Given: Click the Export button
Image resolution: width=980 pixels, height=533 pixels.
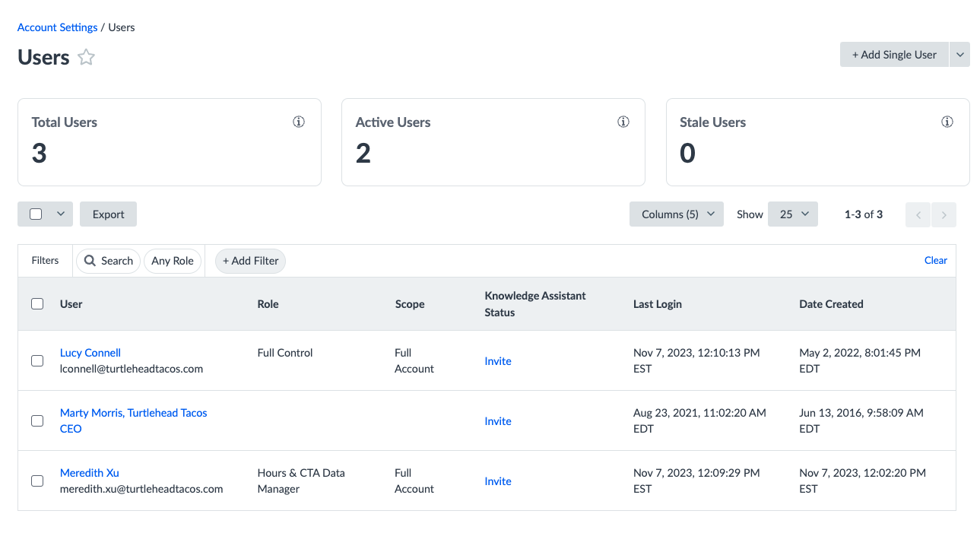Looking at the screenshot, I should coord(108,214).
